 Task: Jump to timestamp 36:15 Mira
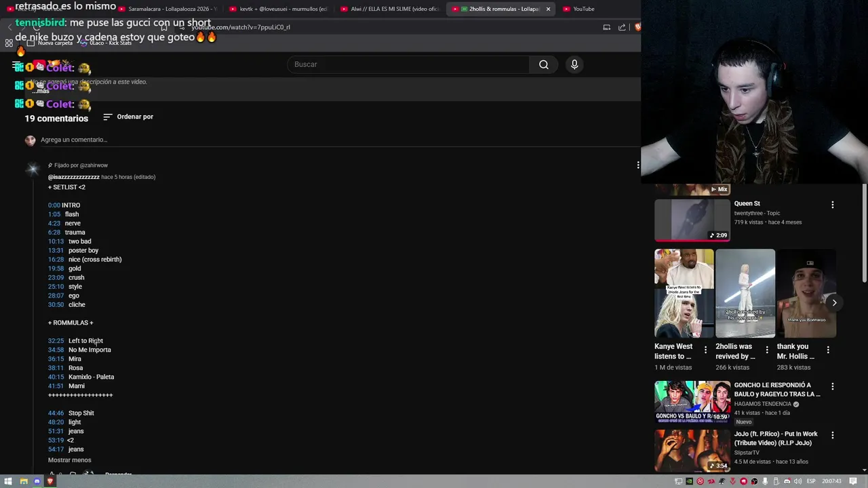56,359
